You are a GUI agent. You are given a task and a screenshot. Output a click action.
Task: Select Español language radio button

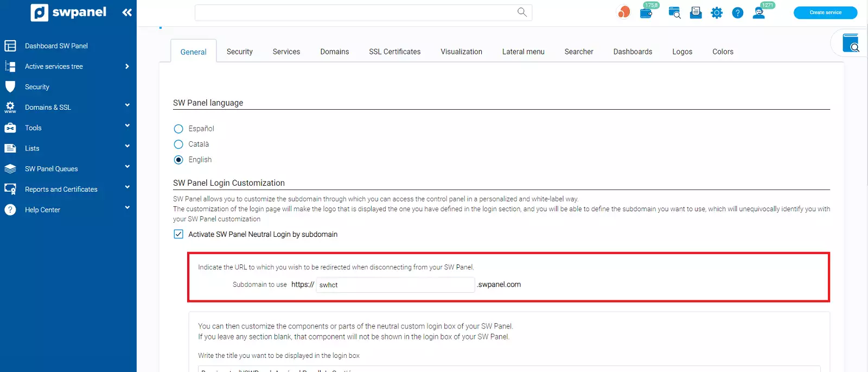(178, 129)
